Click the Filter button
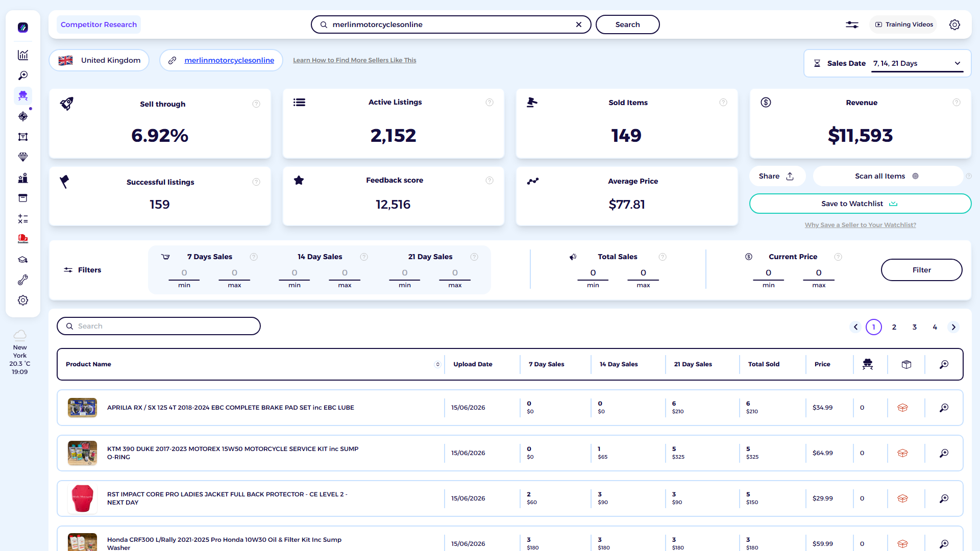 [x=921, y=270]
